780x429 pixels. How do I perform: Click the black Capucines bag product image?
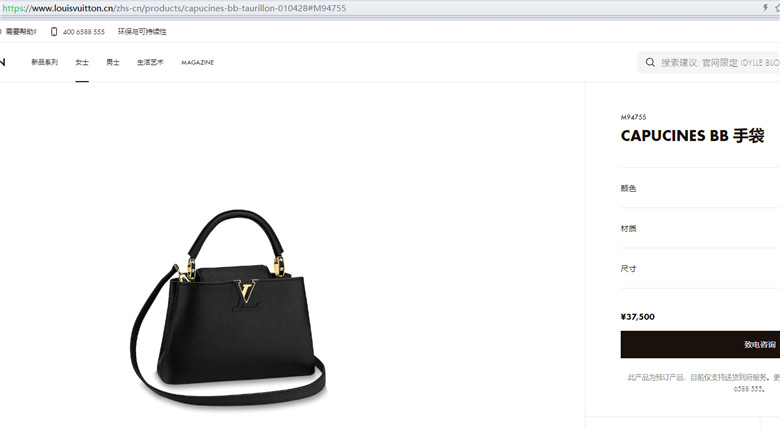click(228, 308)
